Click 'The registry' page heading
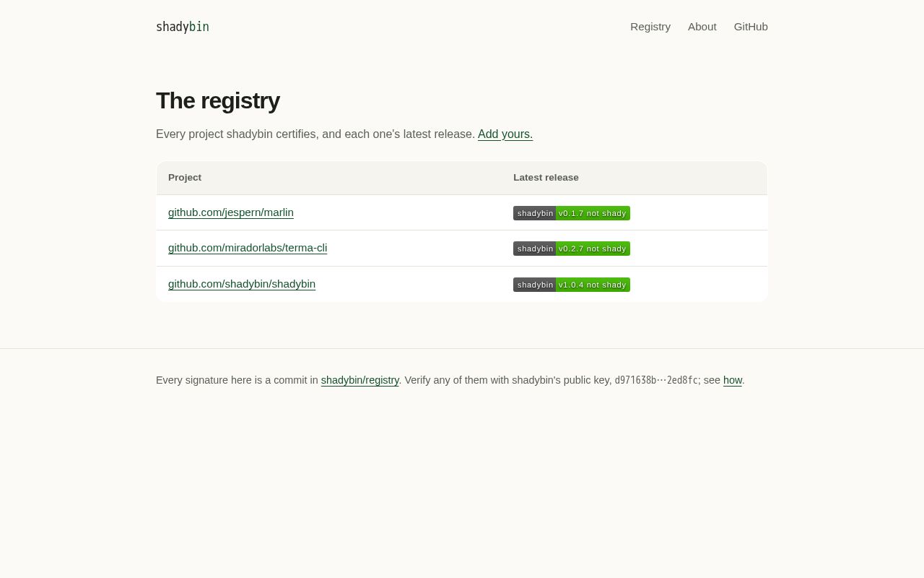This screenshot has width=924, height=578. [218, 100]
